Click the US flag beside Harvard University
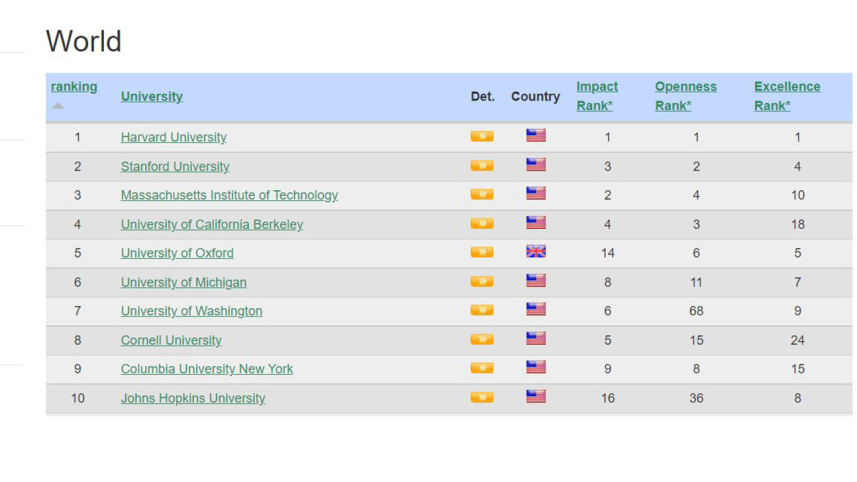The height and width of the screenshot is (482, 857). 536,136
